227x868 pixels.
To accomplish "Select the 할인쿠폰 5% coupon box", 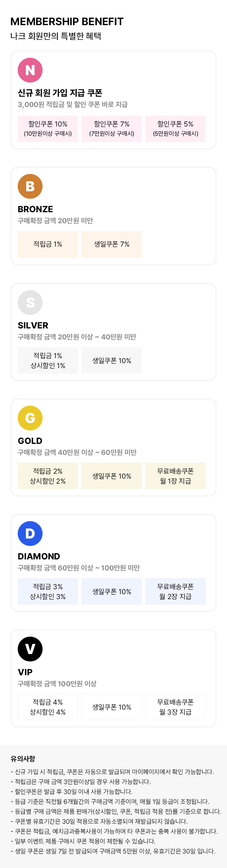I will (x=176, y=129).
